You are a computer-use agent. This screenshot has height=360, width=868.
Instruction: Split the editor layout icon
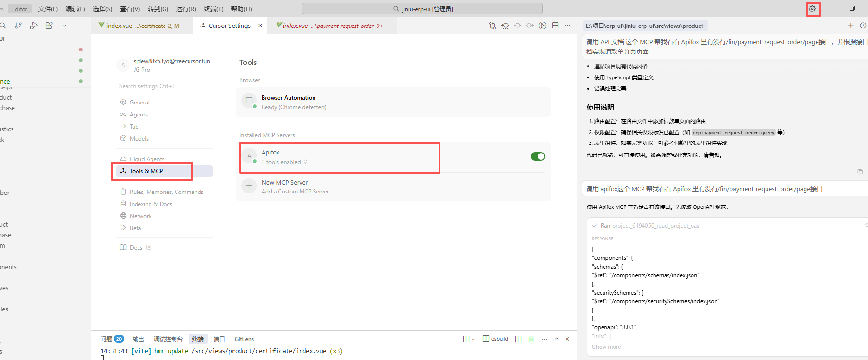tap(555, 26)
